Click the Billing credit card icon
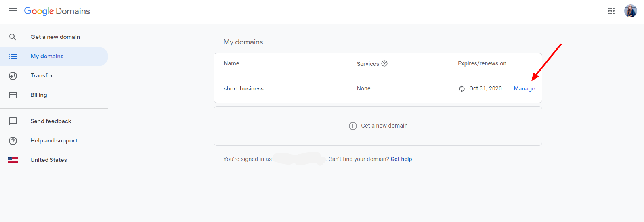 [x=13, y=95]
